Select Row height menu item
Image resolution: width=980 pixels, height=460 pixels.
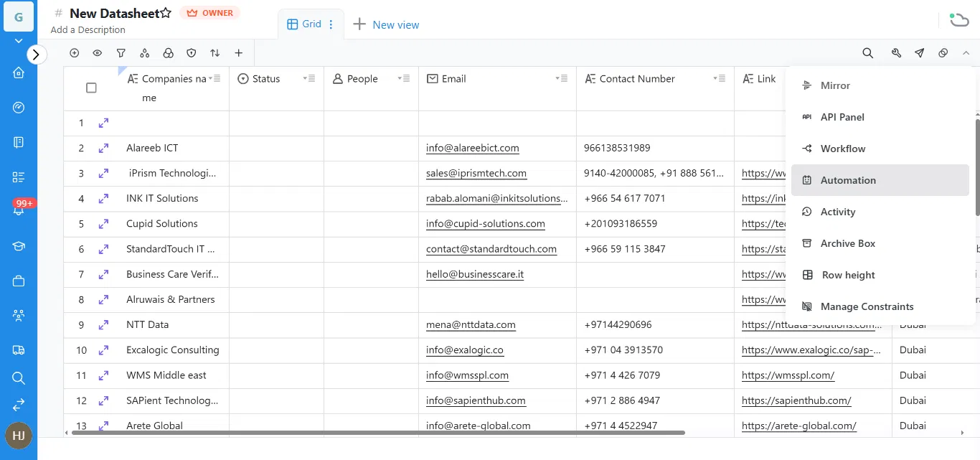click(x=880, y=275)
